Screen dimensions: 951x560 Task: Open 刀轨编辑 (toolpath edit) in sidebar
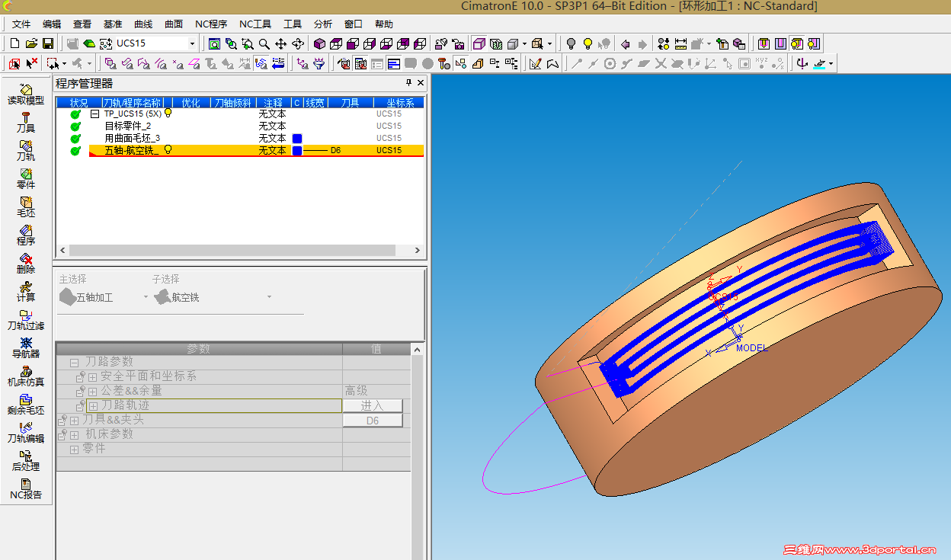pos(26,433)
